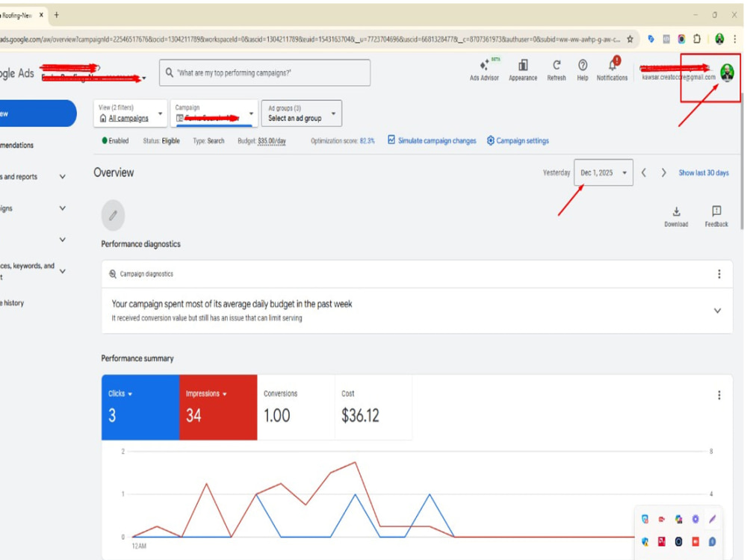Viewport: 747px width, 560px height.
Task: Click the dark circular tray icon
Action: click(678, 541)
